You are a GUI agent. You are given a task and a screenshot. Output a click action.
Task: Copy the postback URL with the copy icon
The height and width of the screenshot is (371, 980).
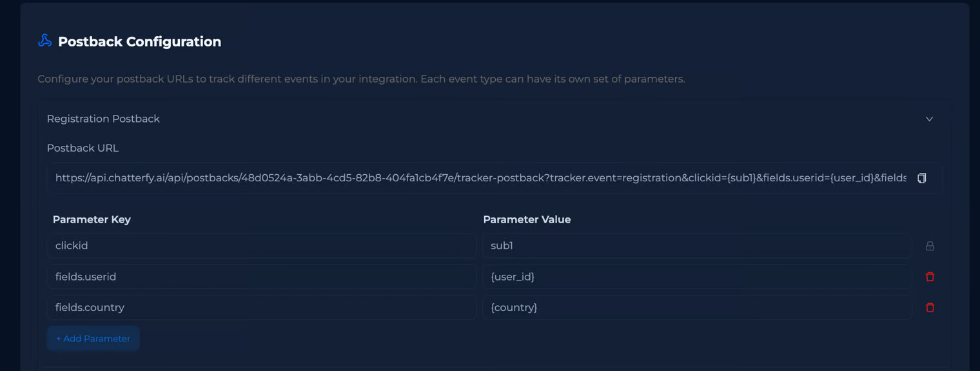[x=921, y=178]
